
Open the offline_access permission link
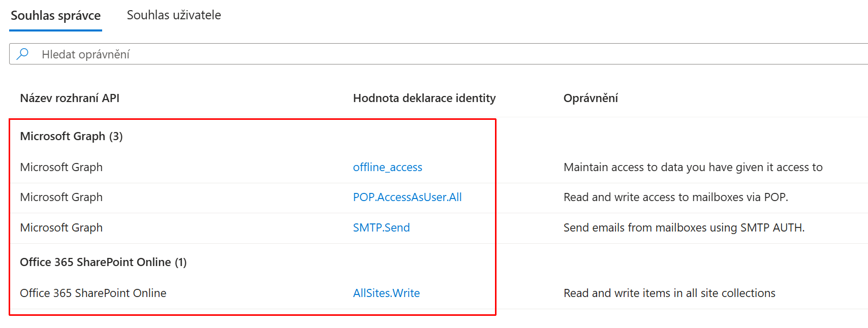387,167
